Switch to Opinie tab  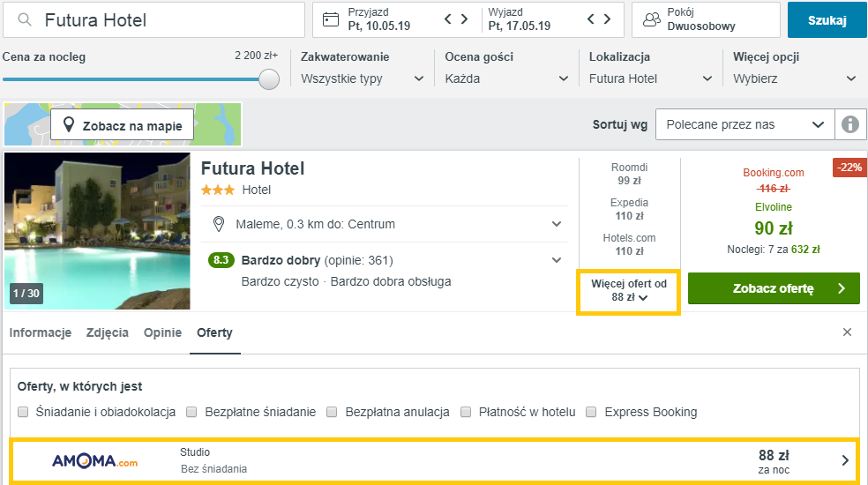[x=162, y=332]
